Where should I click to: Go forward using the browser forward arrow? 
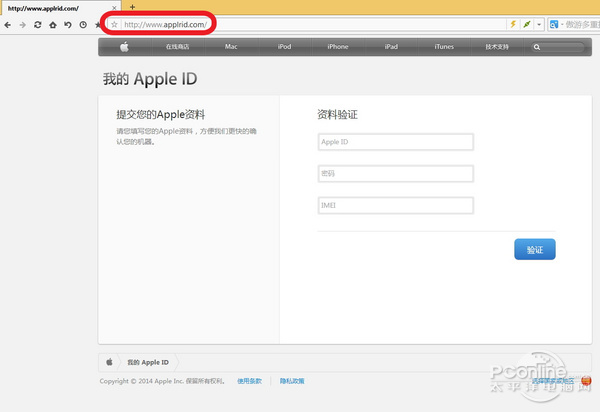[23, 25]
